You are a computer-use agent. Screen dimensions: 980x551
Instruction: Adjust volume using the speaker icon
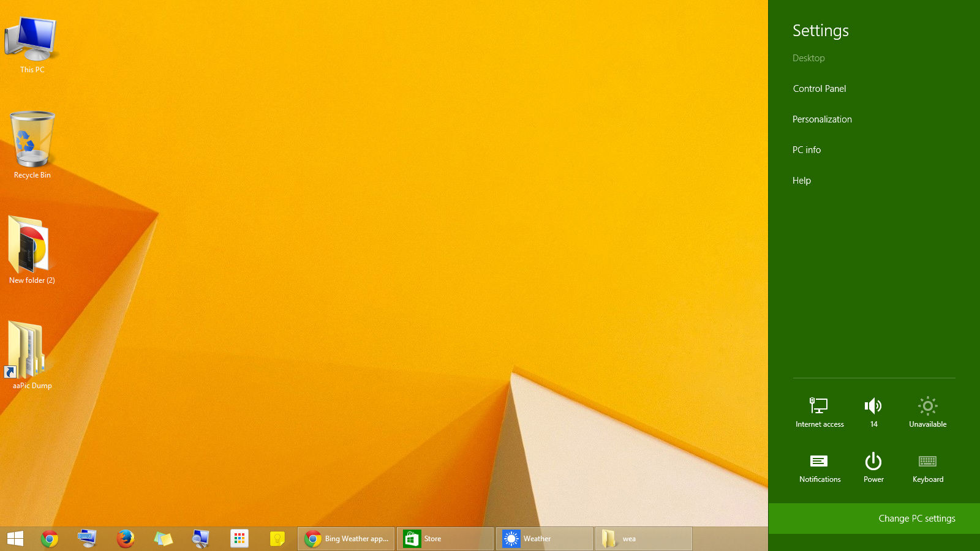tap(873, 410)
